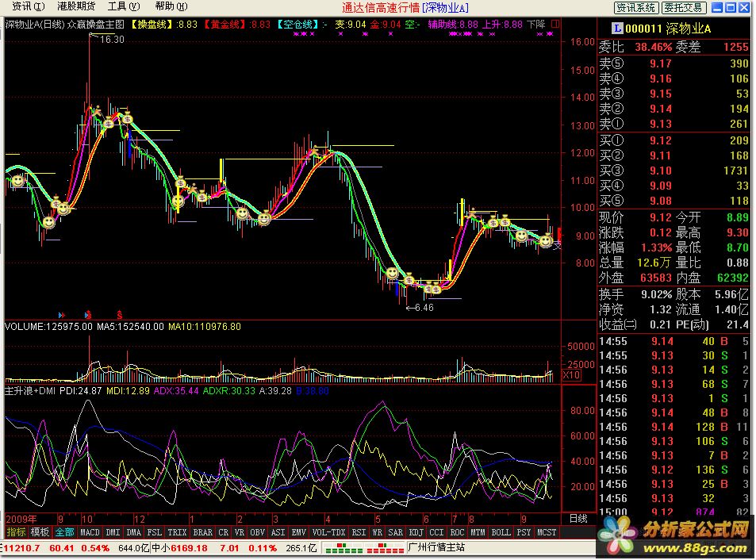Click the 买③ price 9.10 row

click(673, 171)
